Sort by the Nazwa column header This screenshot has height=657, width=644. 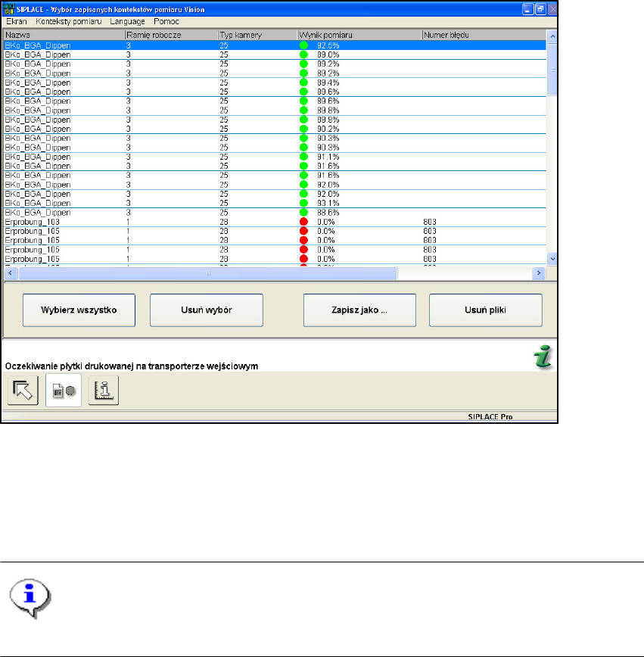[x=64, y=35]
